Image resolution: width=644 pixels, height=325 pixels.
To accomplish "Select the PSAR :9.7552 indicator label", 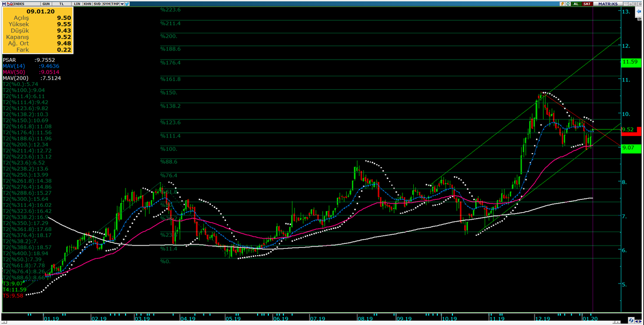I will pyautogui.click(x=28, y=60).
